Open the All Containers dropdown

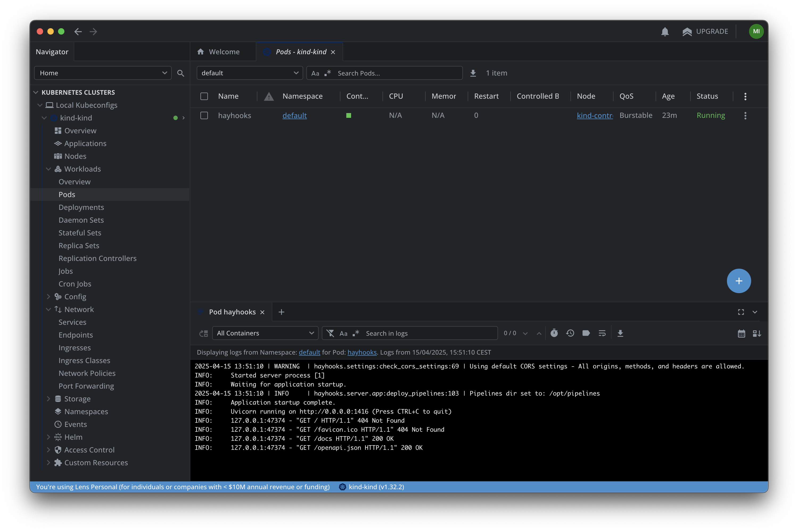[265, 333]
